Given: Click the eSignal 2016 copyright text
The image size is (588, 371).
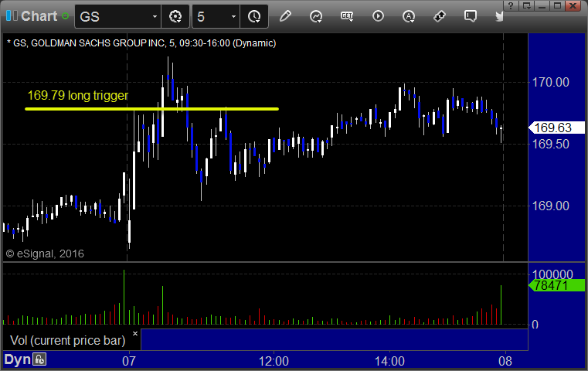Looking at the screenshot, I should (x=45, y=254).
